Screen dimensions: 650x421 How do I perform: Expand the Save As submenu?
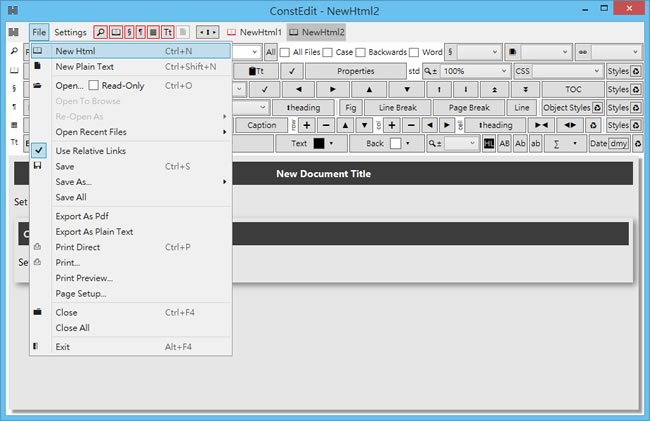(x=131, y=182)
